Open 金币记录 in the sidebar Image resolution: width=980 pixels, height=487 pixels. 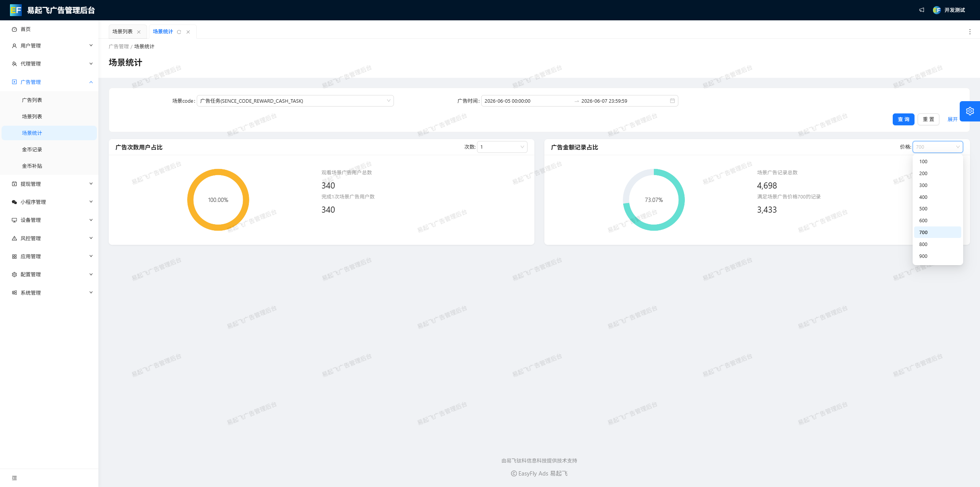pyautogui.click(x=49, y=149)
